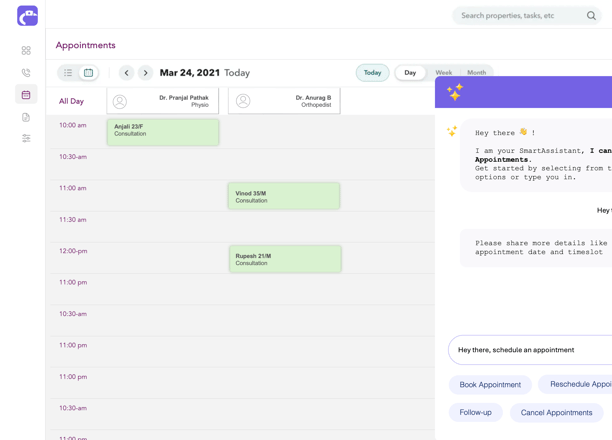612x440 pixels.
Task: Switch to the Month view tab
Action: 476,73
